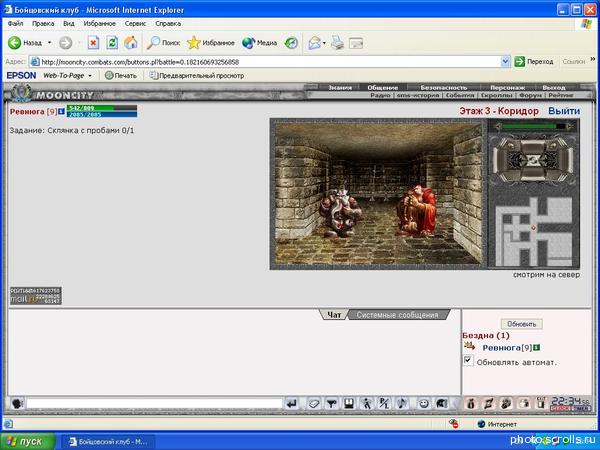600x450 pixels.
Task: Click the walking figure chat icon
Action: tap(367, 404)
